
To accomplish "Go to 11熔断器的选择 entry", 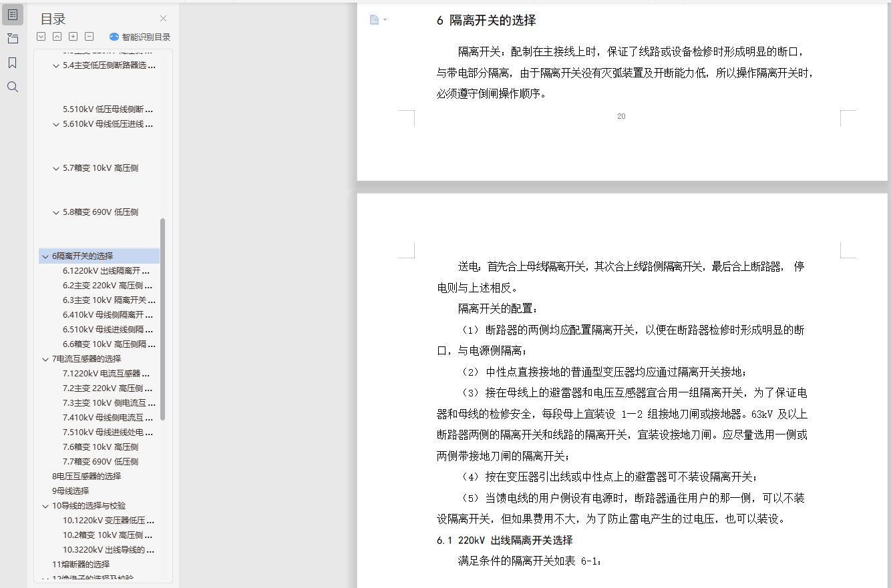I will [x=81, y=565].
